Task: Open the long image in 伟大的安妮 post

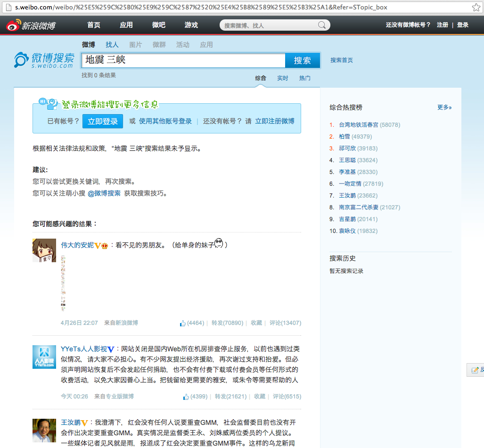Action: [x=63, y=283]
